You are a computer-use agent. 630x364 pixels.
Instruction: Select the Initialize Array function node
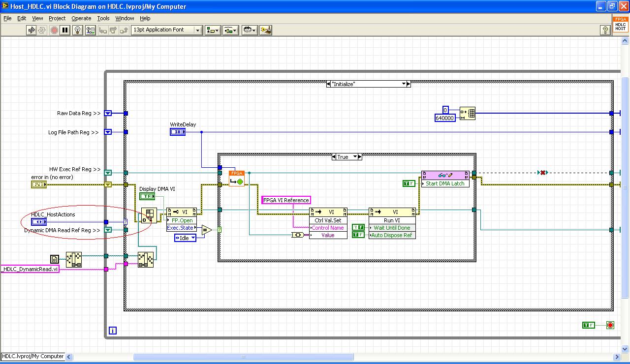click(x=467, y=114)
